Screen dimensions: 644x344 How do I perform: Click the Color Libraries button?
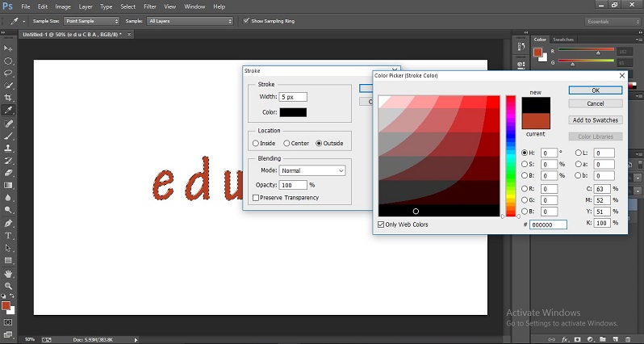(596, 136)
